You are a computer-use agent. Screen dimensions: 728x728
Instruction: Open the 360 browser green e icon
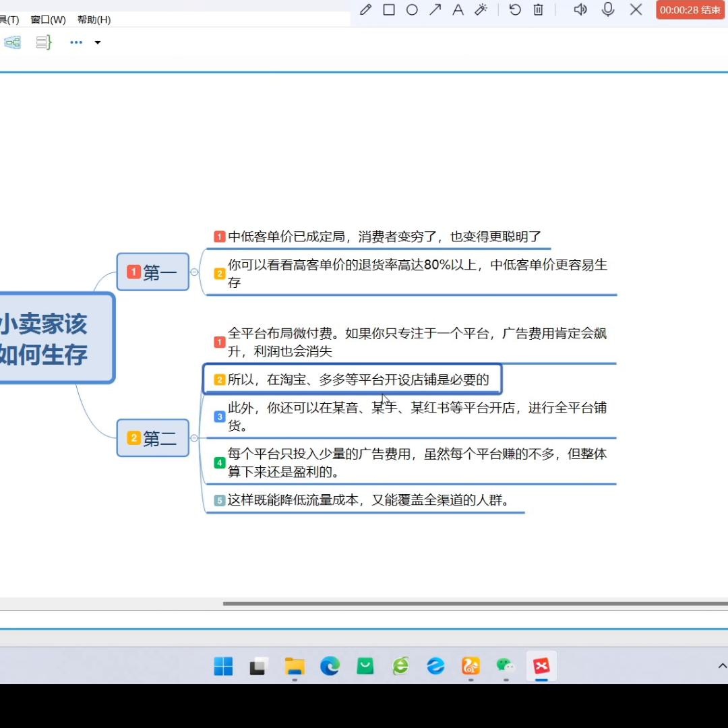tap(400, 666)
